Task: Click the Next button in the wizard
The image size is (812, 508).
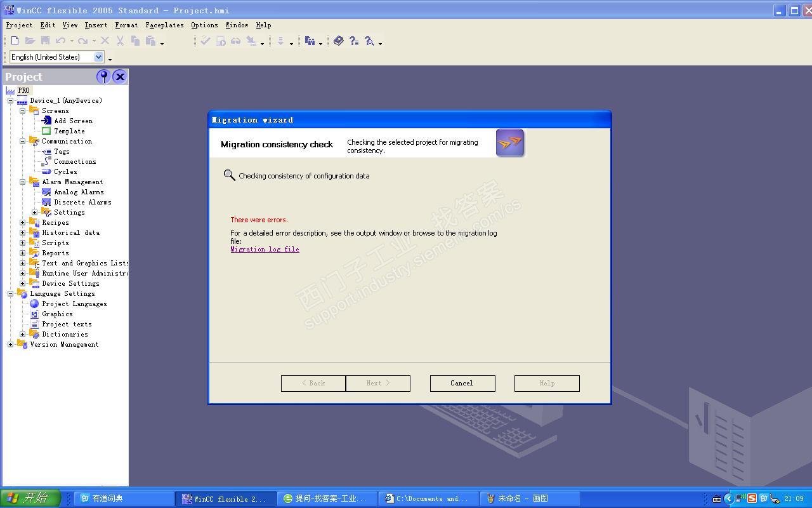Action: (378, 383)
